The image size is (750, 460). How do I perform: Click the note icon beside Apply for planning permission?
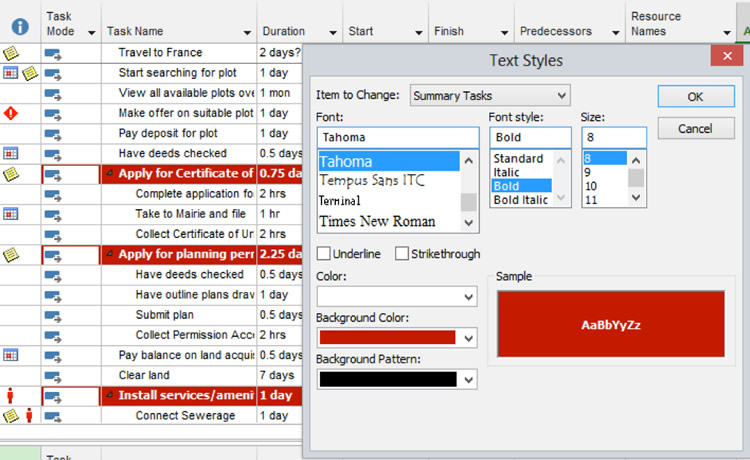click(x=11, y=254)
